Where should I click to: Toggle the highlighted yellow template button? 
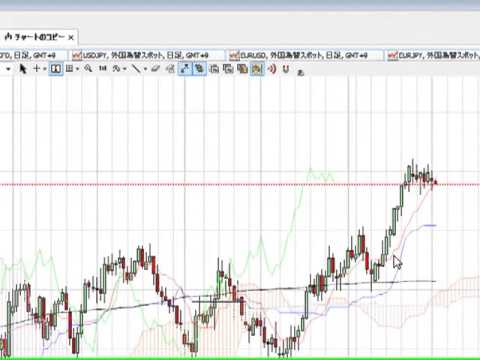click(257, 69)
